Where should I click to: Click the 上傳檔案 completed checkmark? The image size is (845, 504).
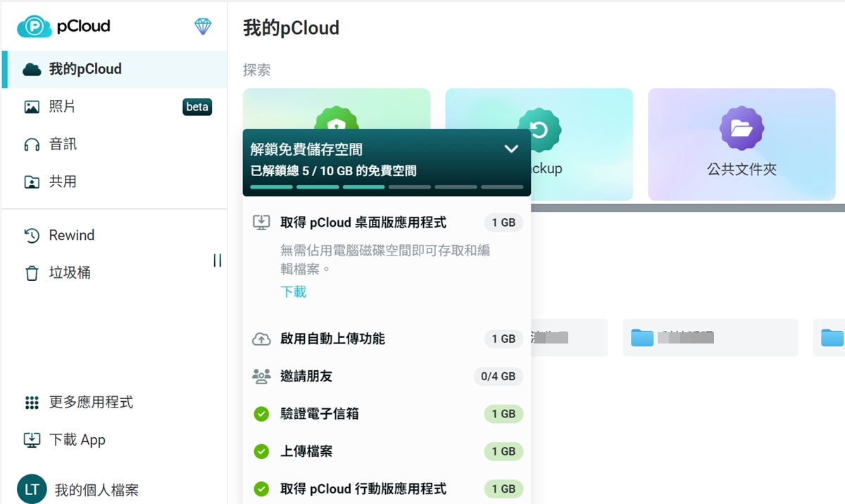pyautogui.click(x=261, y=451)
